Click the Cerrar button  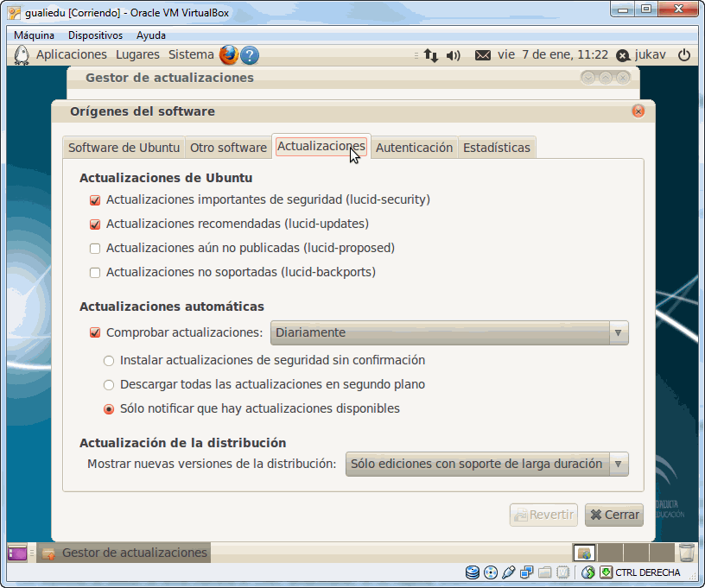pyautogui.click(x=613, y=515)
